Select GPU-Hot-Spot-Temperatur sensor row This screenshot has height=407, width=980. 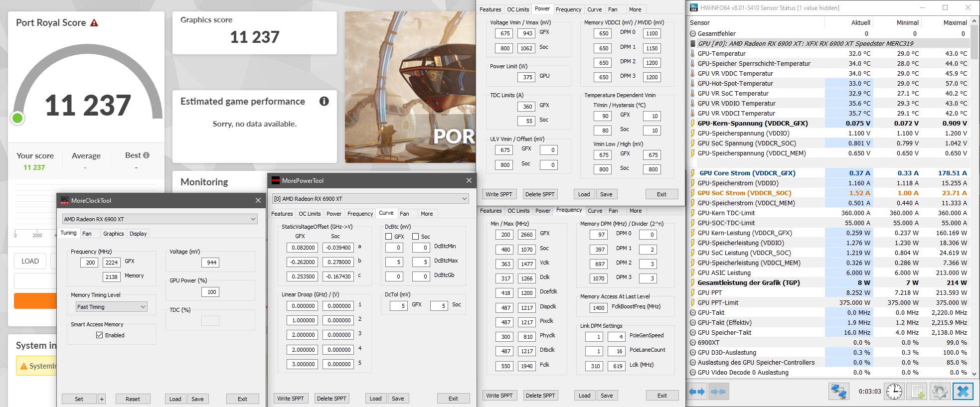pos(829,83)
